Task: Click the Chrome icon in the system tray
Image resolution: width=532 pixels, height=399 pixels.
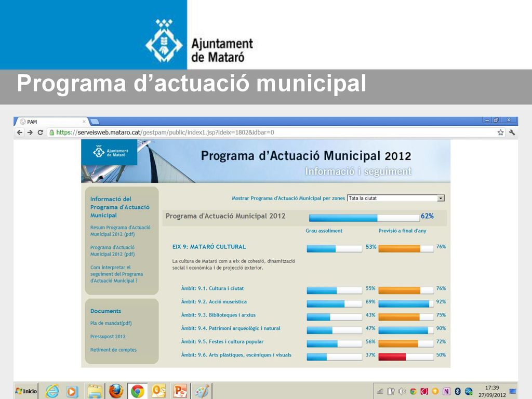Action: pyautogui.click(x=413, y=392)
